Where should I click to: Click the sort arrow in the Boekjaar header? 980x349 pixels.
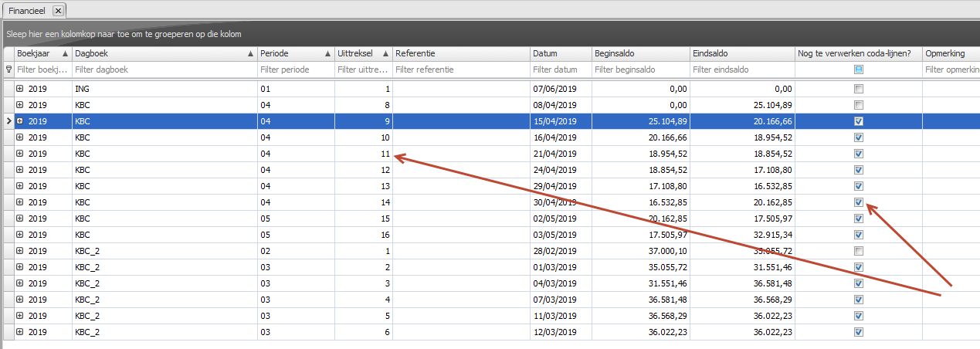coord(65,54)
